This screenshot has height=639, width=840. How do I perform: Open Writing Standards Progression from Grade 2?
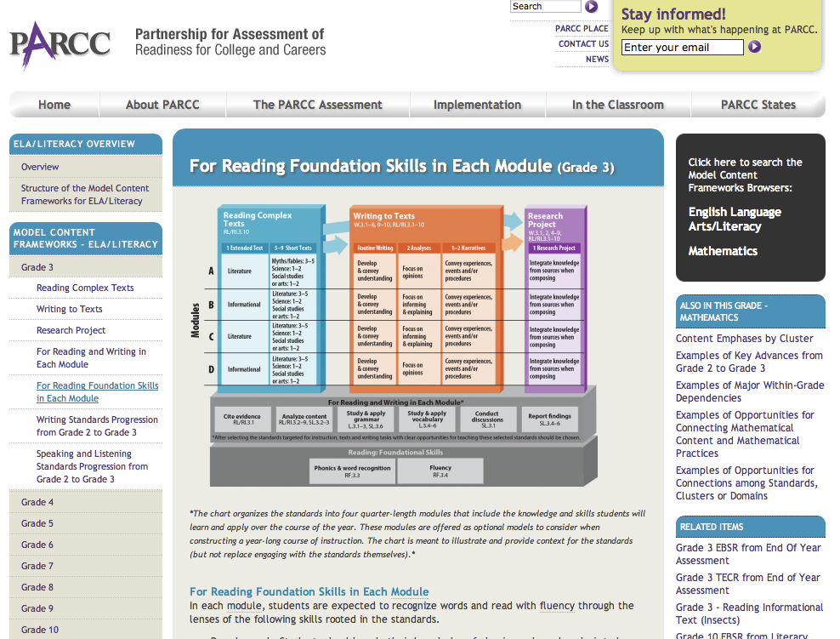point(97,425)
